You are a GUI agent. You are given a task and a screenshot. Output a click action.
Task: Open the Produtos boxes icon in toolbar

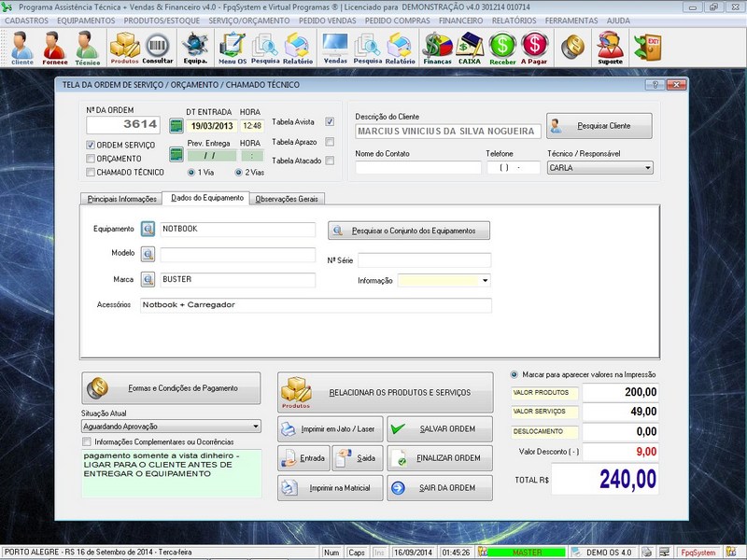124,48
